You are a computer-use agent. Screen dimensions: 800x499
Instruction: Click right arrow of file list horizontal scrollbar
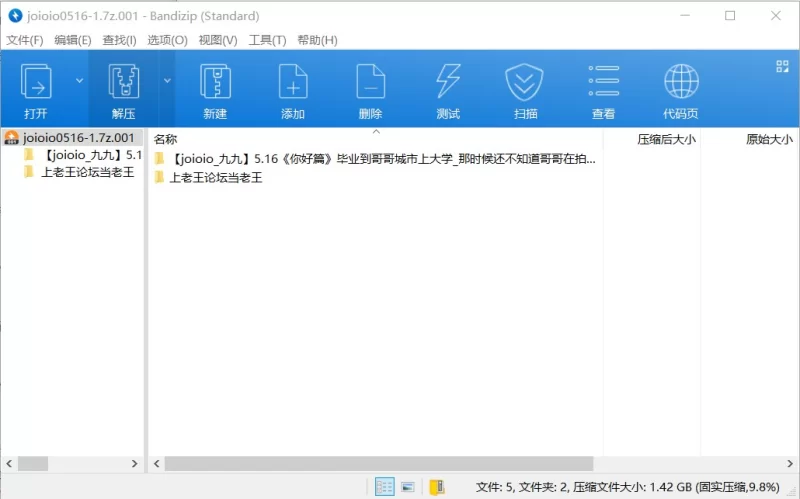click(790, 464)
